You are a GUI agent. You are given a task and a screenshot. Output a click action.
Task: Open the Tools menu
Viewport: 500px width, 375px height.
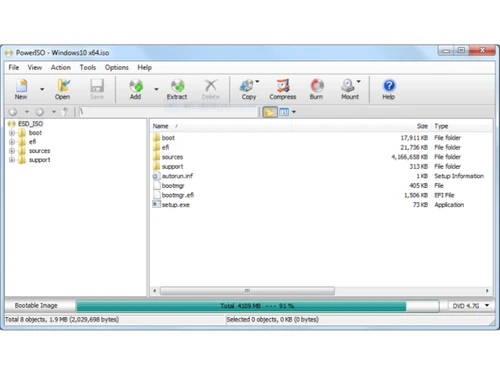pos(88,68)
